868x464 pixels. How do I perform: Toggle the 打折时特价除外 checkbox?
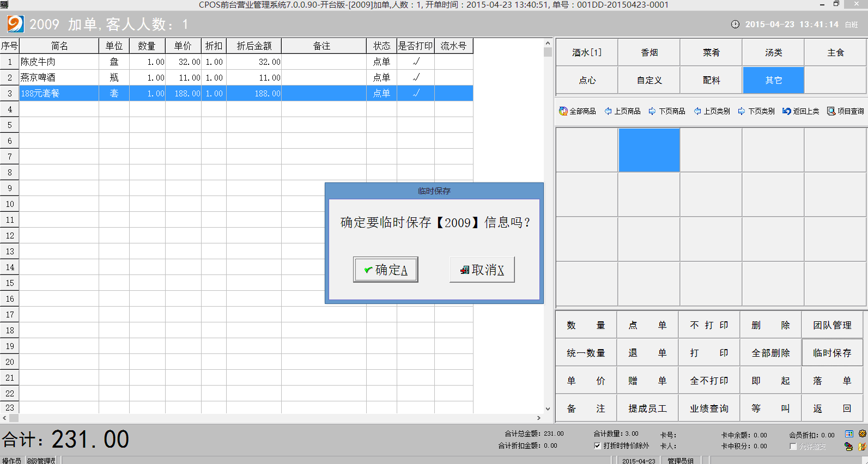click(598, 445)
